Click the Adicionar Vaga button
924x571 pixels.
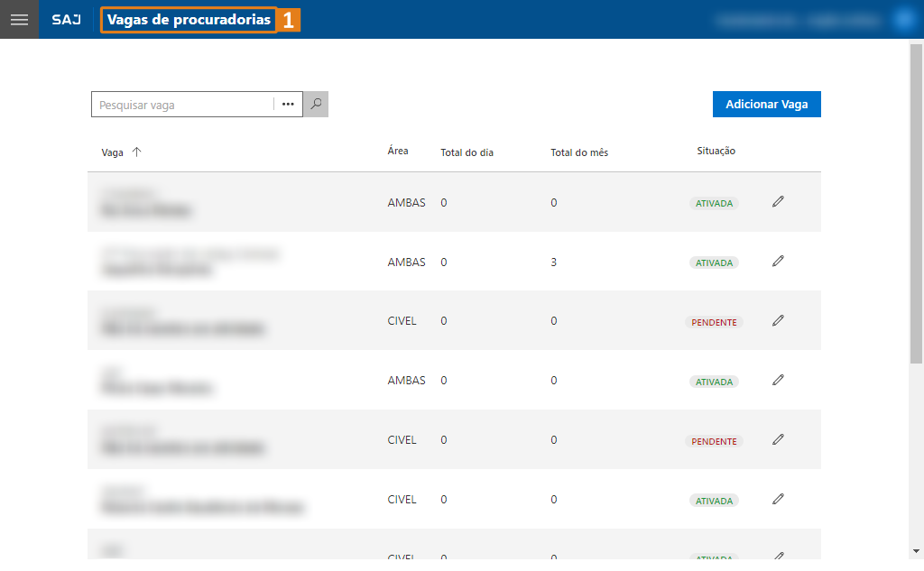[x=766, y=105]
